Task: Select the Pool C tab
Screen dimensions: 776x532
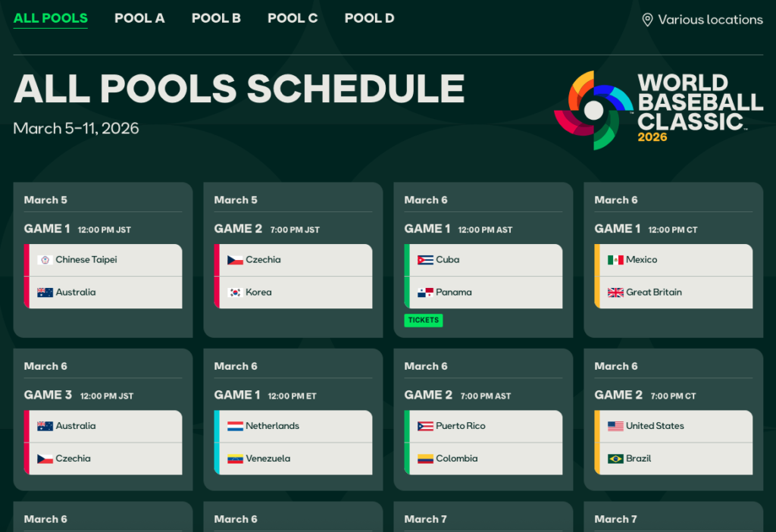Action: pos(293,18)
